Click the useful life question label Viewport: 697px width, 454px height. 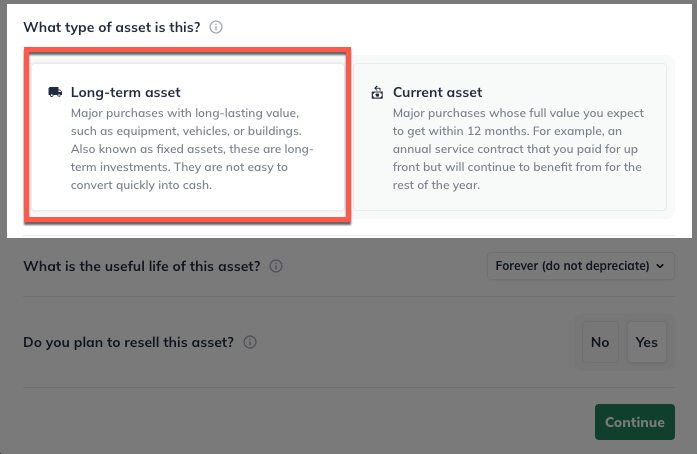tap(141, 266)
